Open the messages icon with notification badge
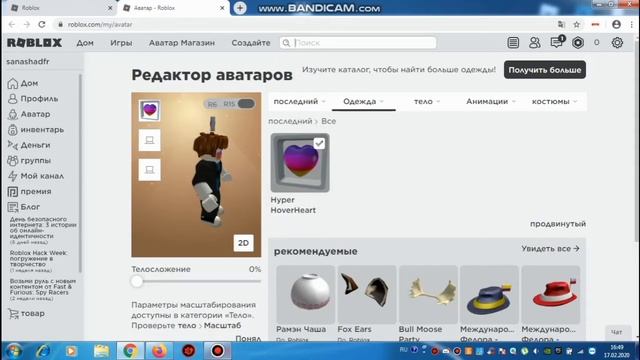 [557, 42]
